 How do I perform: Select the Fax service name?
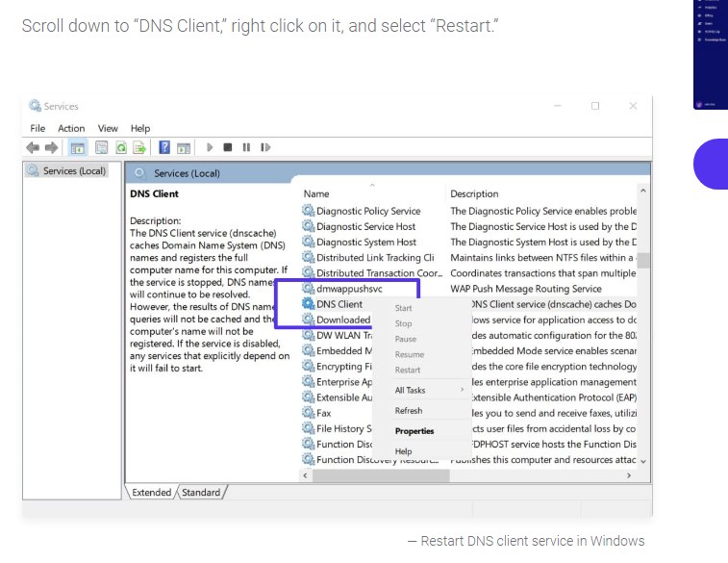(x=323, y=413)
